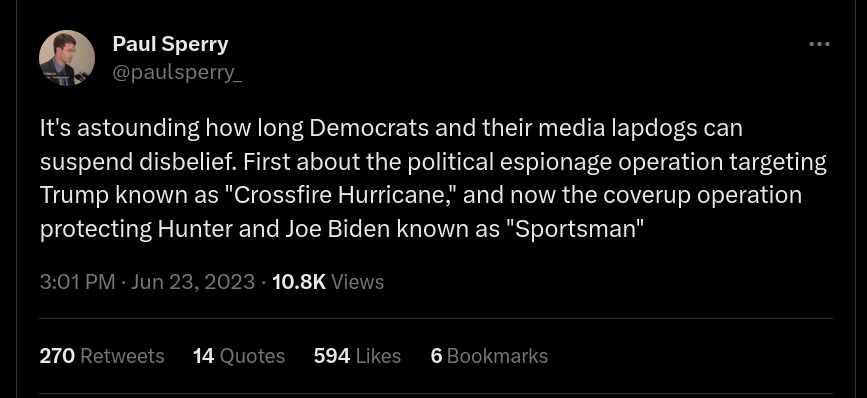
Task: Select the 6 Bookmarks count
Action: (436, 356)
